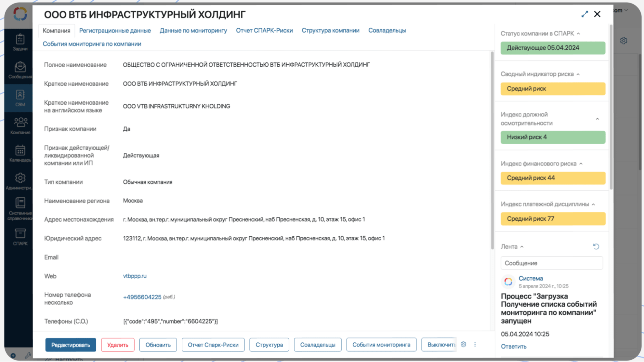This screenshot has height=362, width=644.
Task: Click Ответить under the feed message
Action: (514, 347)
